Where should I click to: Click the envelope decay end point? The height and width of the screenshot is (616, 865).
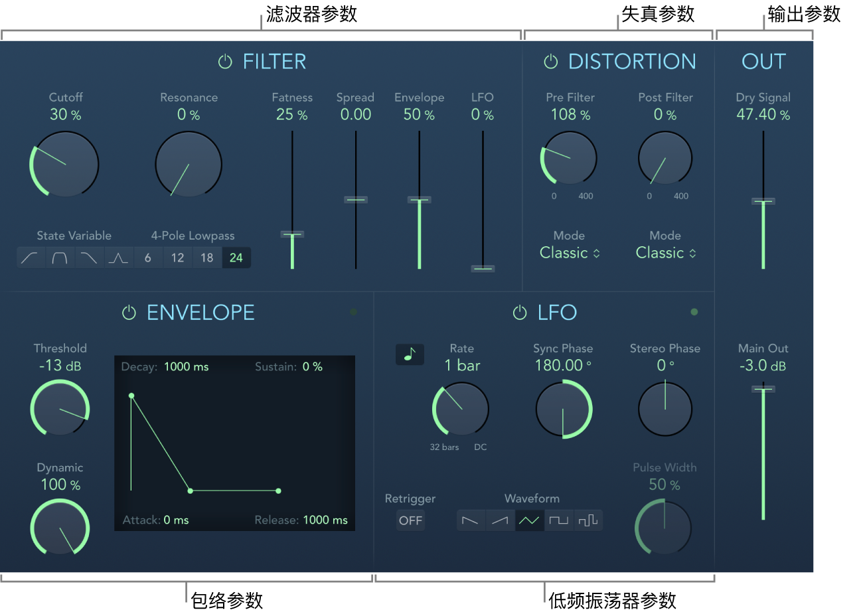coord(191,491)
